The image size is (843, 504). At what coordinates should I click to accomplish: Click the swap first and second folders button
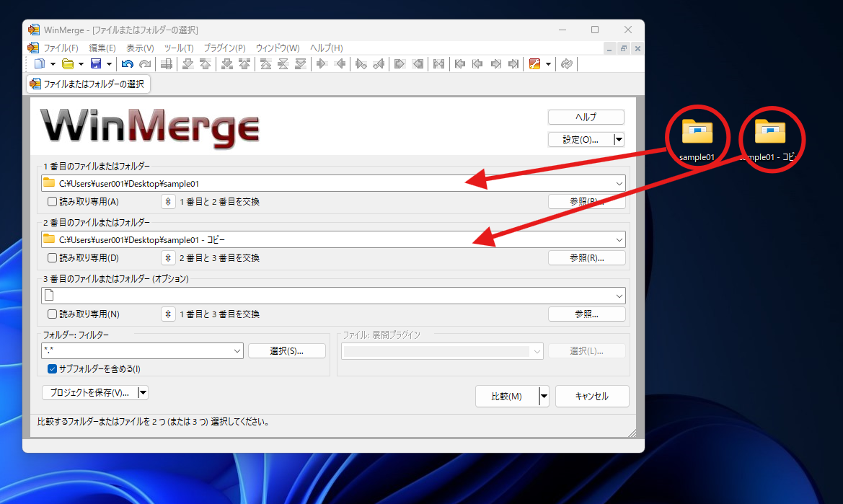[167, 202]
